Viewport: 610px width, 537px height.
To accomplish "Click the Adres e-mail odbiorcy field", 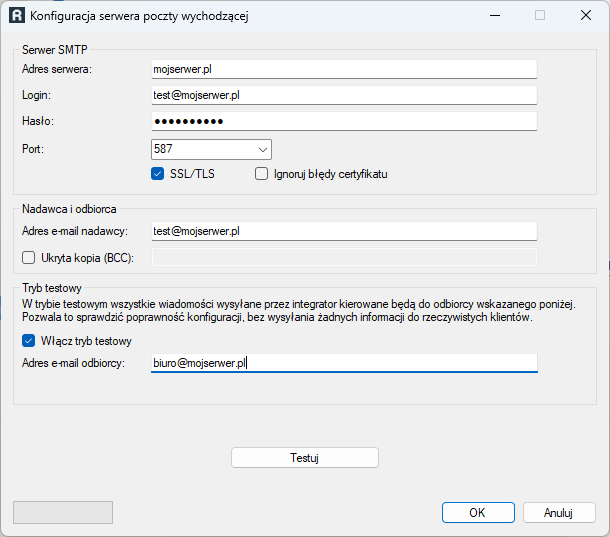I will (x=343, y=363).
